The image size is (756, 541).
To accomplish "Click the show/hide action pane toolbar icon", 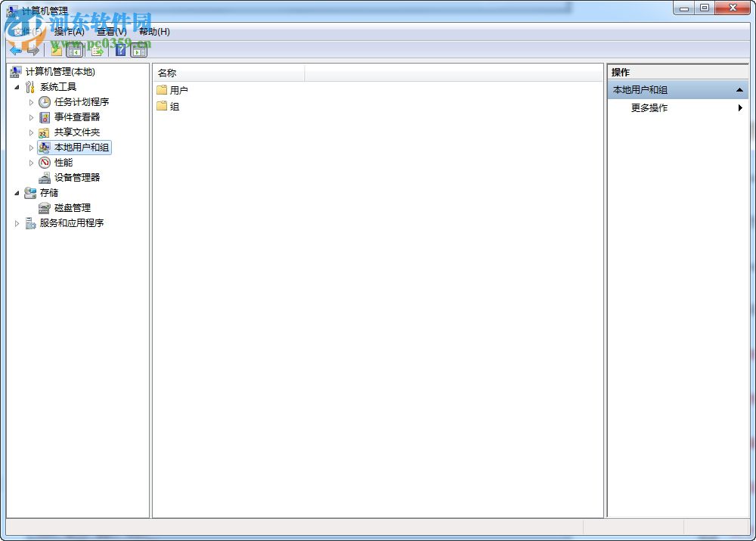I will pyautogui.click(x=140, y=50).
